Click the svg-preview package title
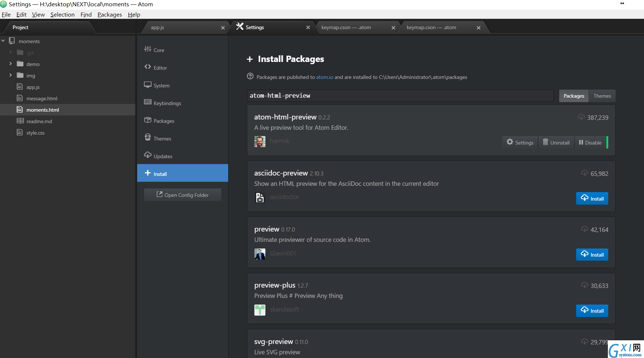 click(x=274, y=341)
